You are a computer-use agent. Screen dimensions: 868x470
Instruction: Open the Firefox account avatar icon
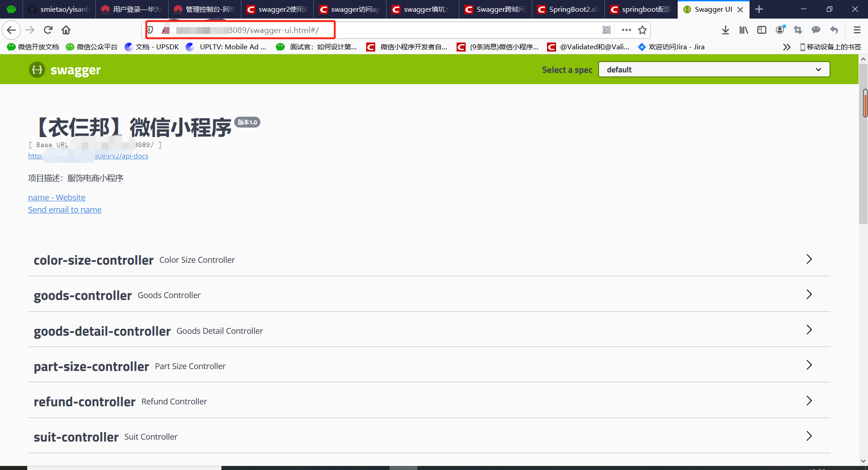780,30
